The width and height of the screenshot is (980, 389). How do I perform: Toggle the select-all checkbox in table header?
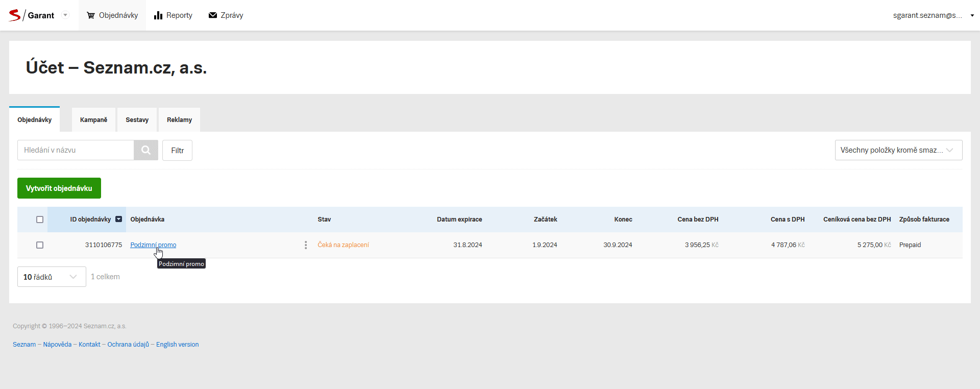pos(40,220)
